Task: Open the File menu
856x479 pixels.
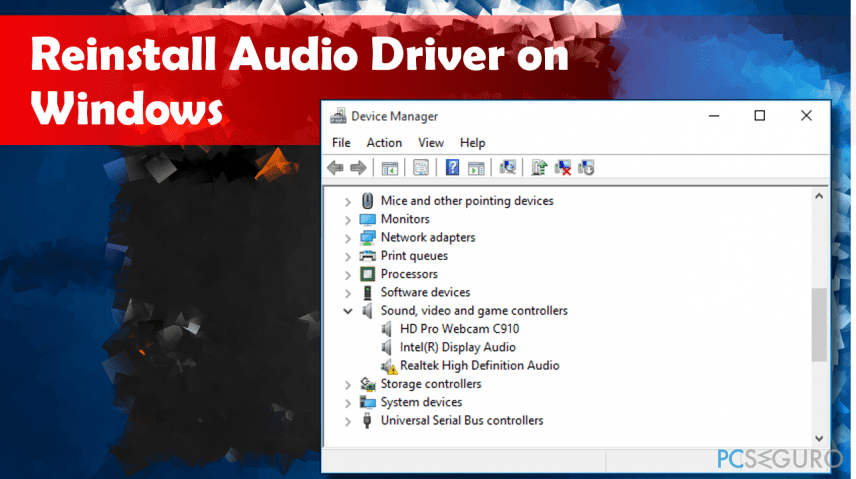Action: [x=341, y=143]
